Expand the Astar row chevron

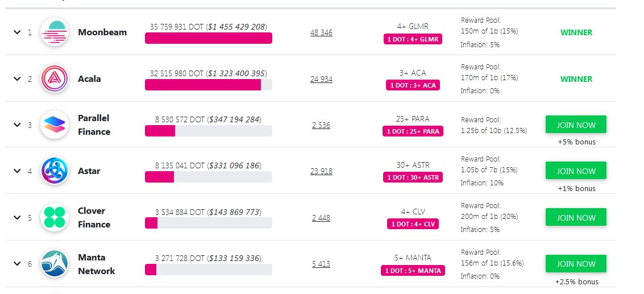click(17, 171)
